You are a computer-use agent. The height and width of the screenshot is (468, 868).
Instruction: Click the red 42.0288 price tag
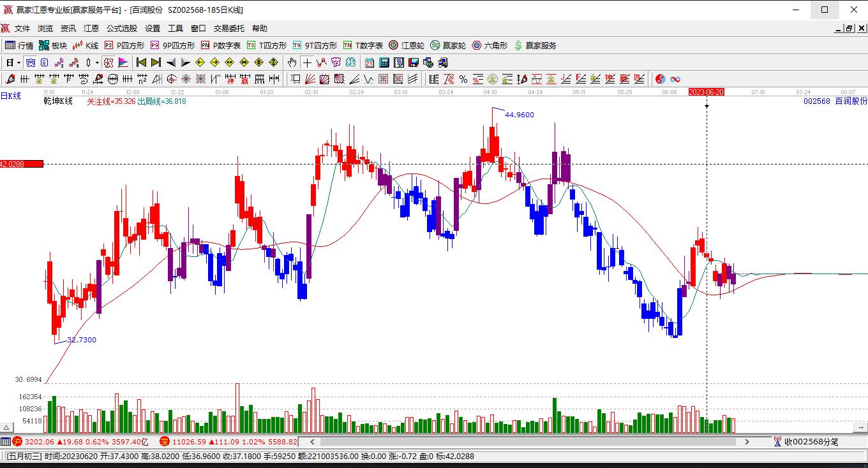[22, 164]
